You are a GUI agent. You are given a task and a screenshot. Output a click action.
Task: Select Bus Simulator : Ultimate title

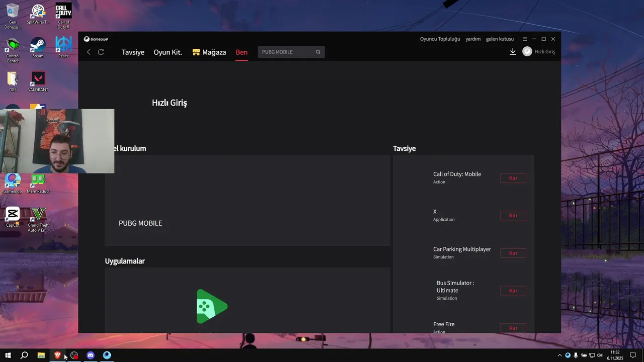[455, 287]
